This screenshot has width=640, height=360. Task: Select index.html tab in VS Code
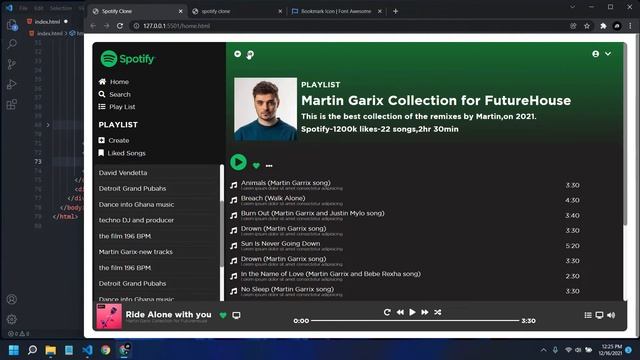point(47,22)
